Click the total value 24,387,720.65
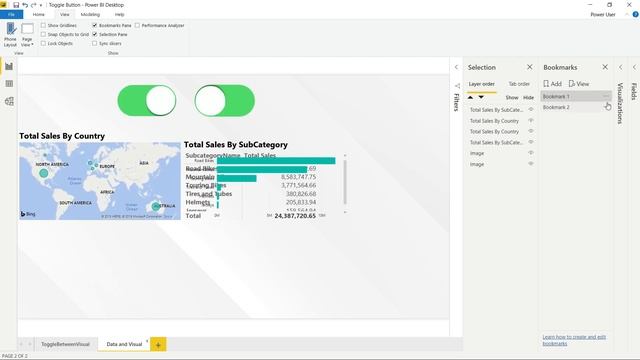The width and height of the screenshot is (640, 360). coord(295,216)
